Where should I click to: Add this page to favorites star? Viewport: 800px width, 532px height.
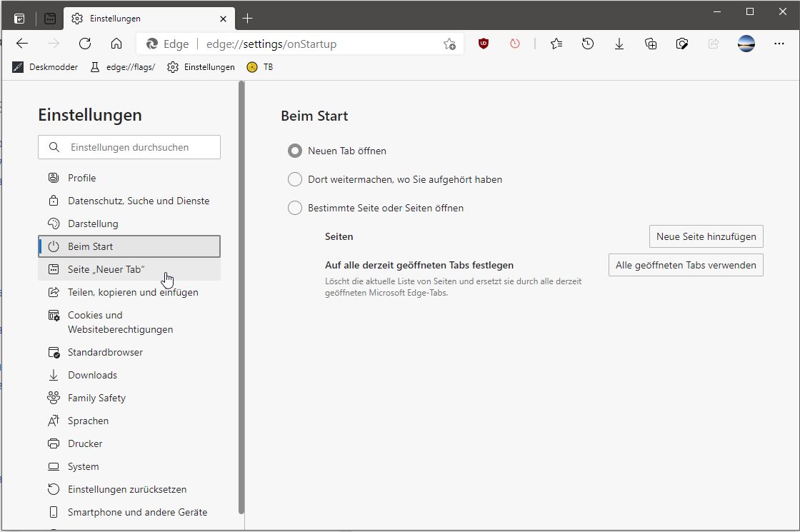[449, 44]
